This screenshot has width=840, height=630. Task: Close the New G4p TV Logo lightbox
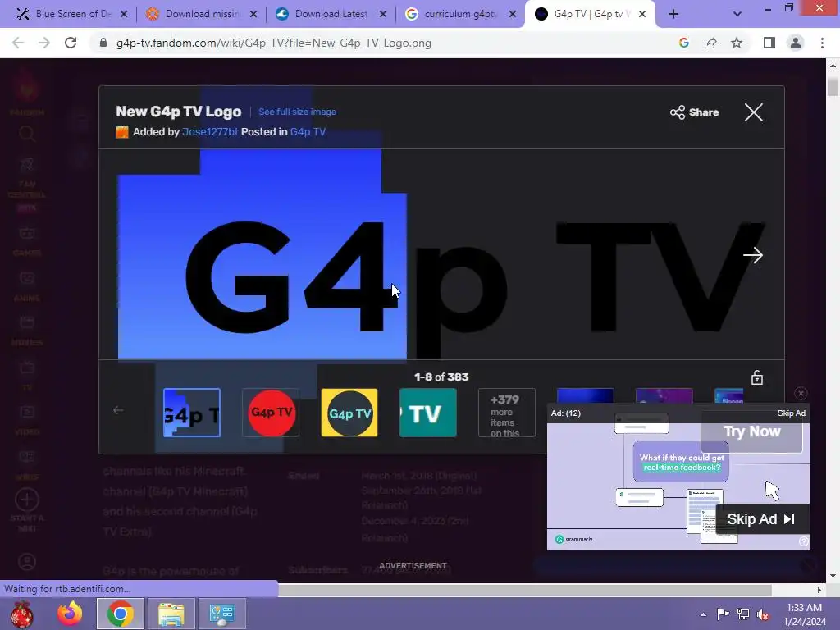[753, 112]
